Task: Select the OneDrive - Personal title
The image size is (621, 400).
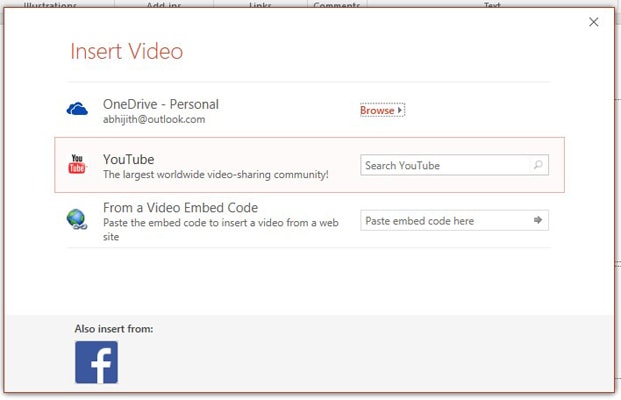Action: 161,104
